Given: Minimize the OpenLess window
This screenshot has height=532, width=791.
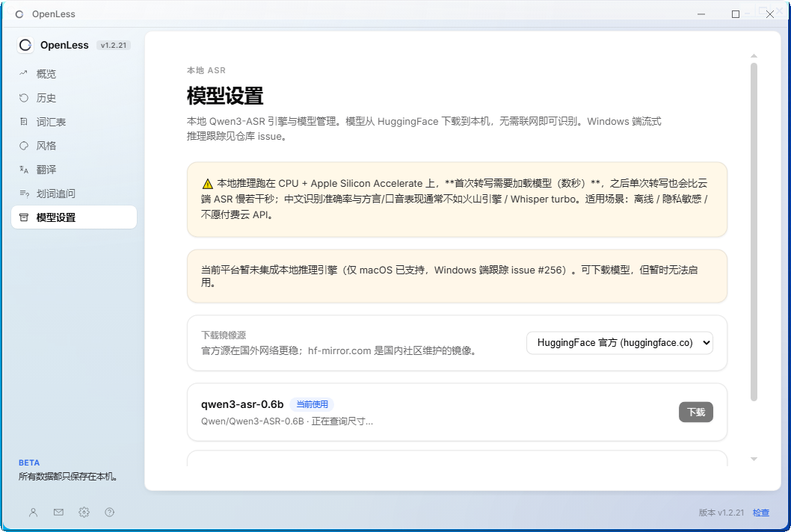Looking at the screenshot, I should click(701, 14).
